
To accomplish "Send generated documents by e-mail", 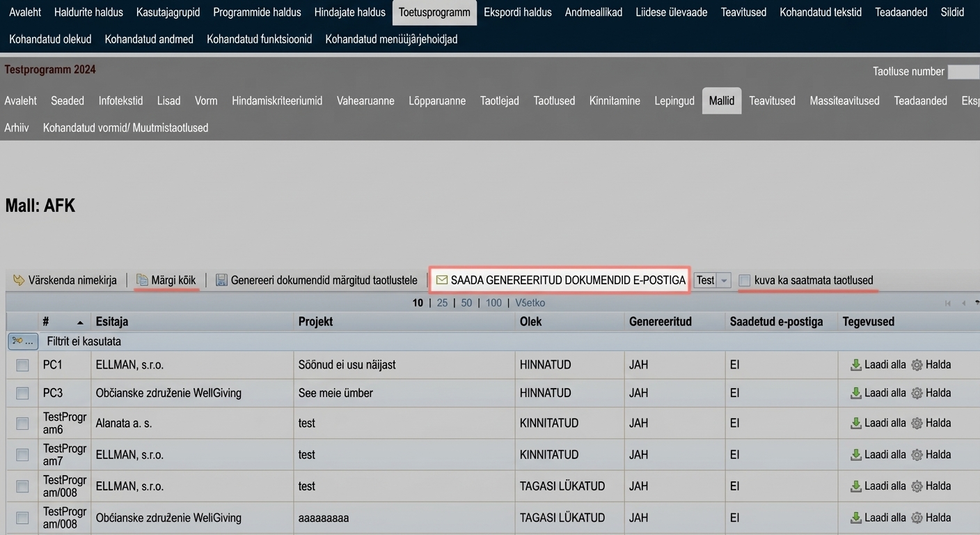I will click(560, 280).
